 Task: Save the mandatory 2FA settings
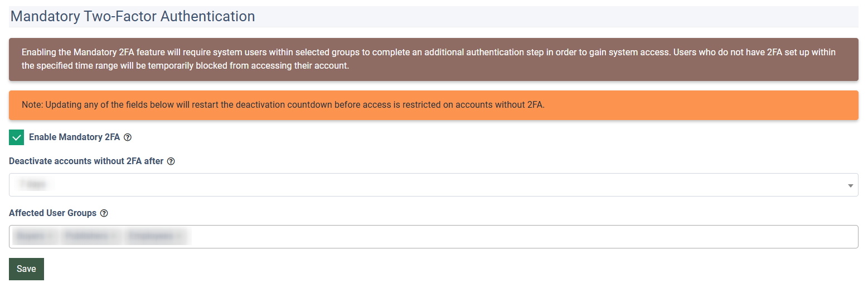click(26, 269)
